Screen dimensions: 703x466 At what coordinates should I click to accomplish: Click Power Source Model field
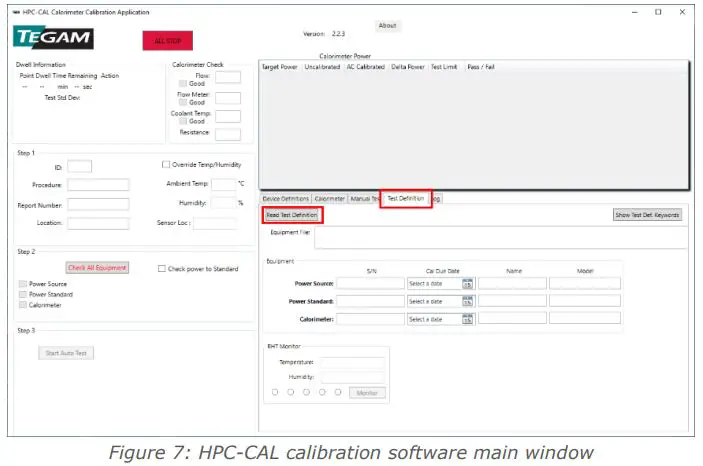click(585, 283)
